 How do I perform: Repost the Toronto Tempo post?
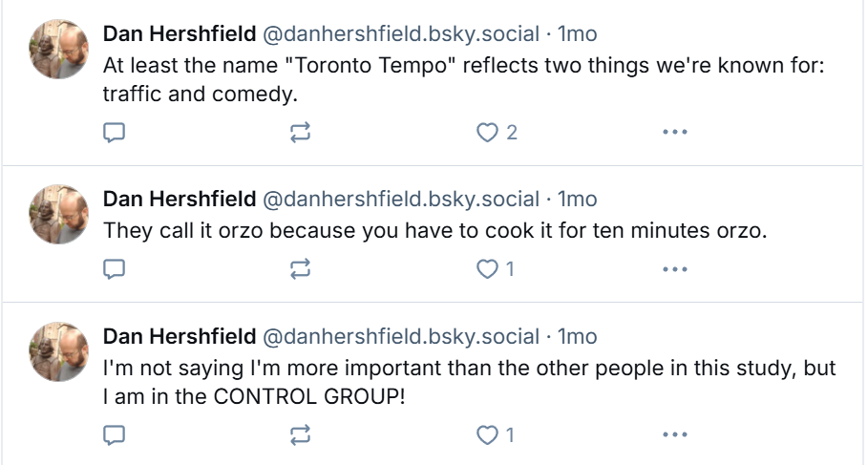[x=300, y=133]
